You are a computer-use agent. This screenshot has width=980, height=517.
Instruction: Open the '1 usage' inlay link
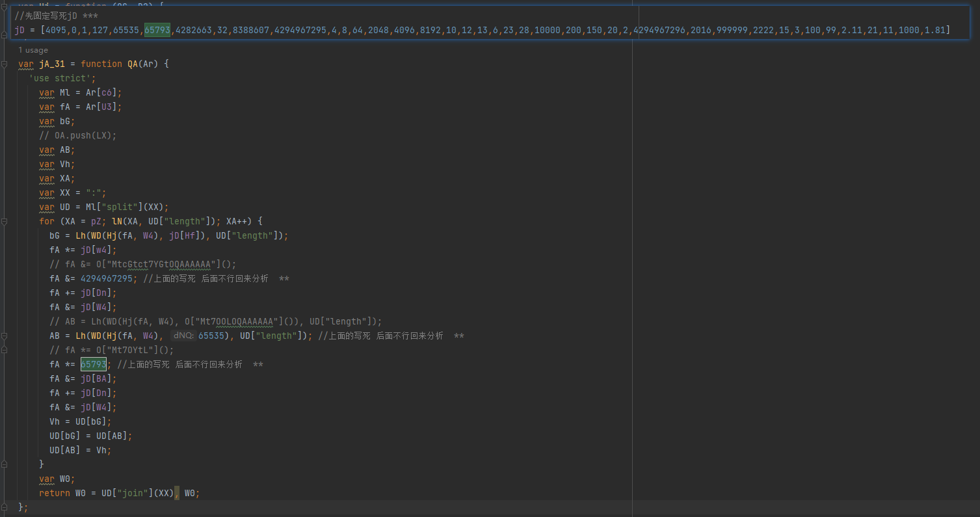(33, 50)
